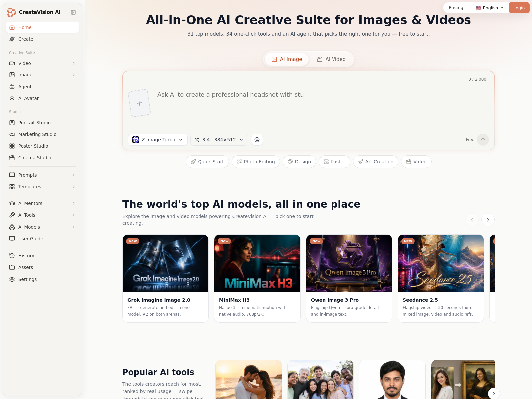
Task: Click the AI Mentors graduation cap icon
Action: 12,203
